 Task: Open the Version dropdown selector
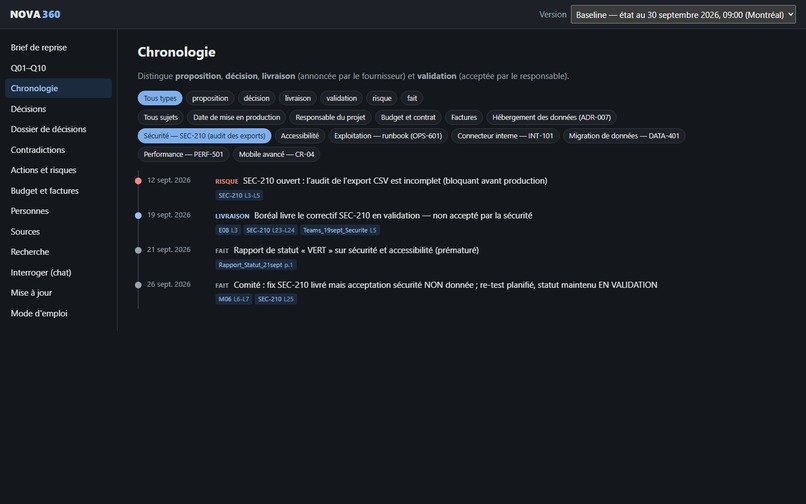(x=683, y=14)
